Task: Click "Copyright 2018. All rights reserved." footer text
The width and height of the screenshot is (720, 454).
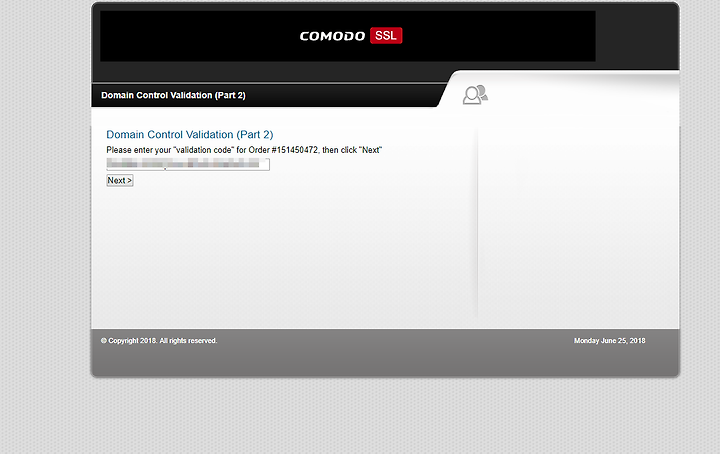Action: pyautogui.click(x=159, y=341)
